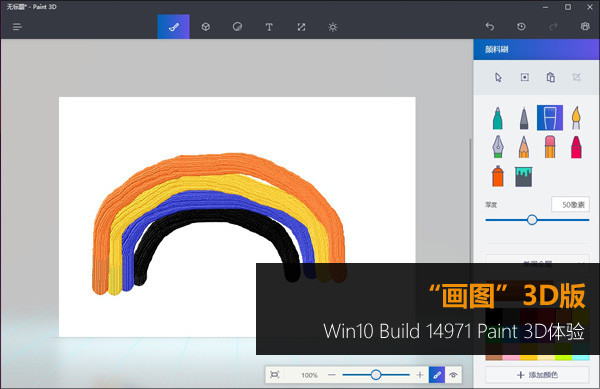
Task: Click the Crop selection icon
Action: pos(576,78)
